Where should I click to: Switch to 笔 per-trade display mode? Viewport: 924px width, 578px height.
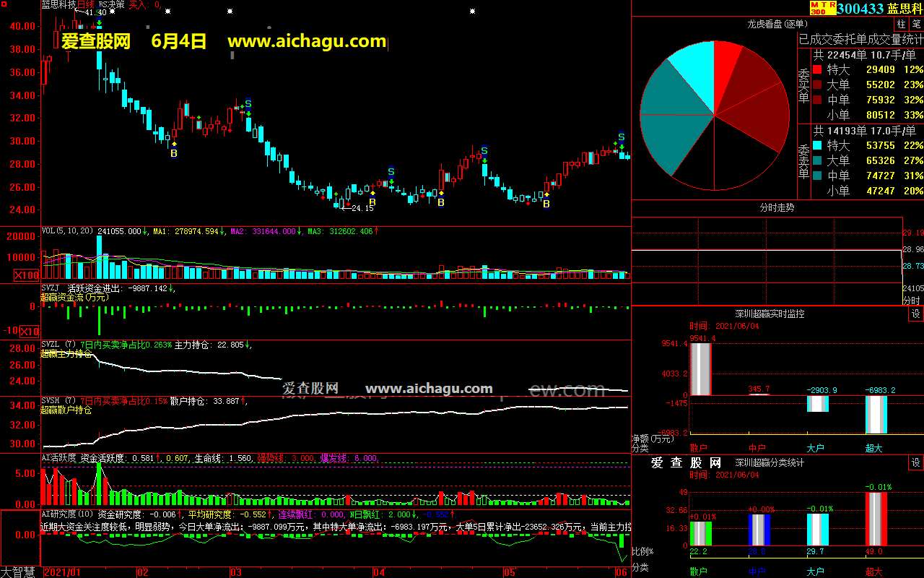coord(916,24)
